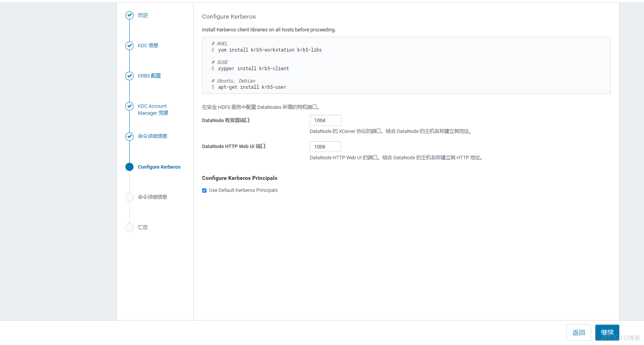This screenshot has width=644, height=345.
Task: Click the zypper install krb5-client command line
Action: (x=253, y=69)
